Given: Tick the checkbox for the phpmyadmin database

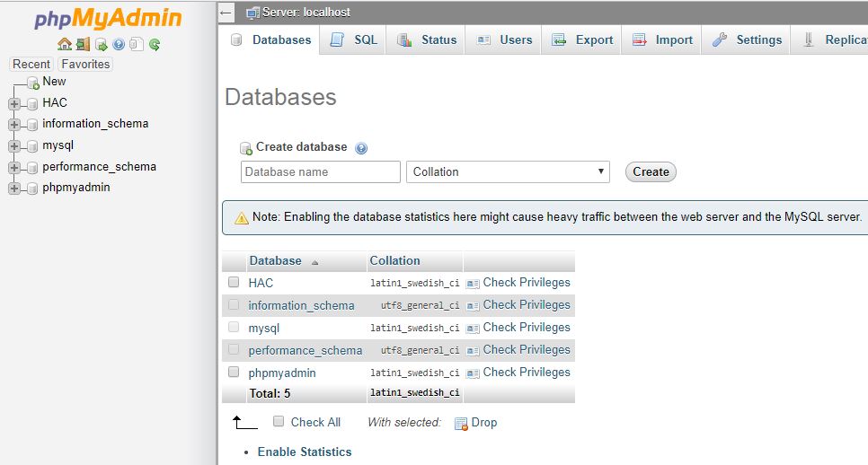Looking at the screenshot, I should tap(234, 372).
